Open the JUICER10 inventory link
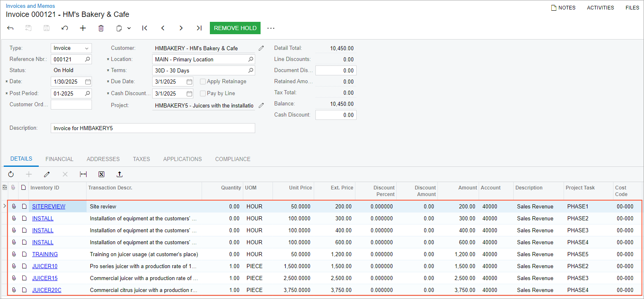Viewport: 644px width, 299px height. coord(45,266)
